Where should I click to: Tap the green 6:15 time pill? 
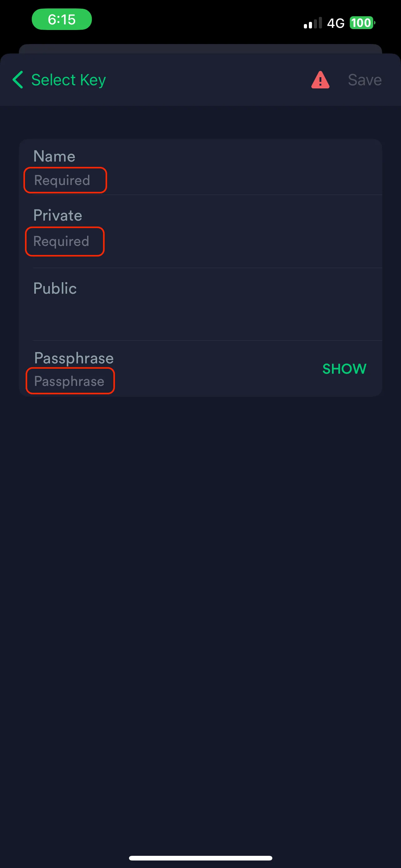(62, 20)
